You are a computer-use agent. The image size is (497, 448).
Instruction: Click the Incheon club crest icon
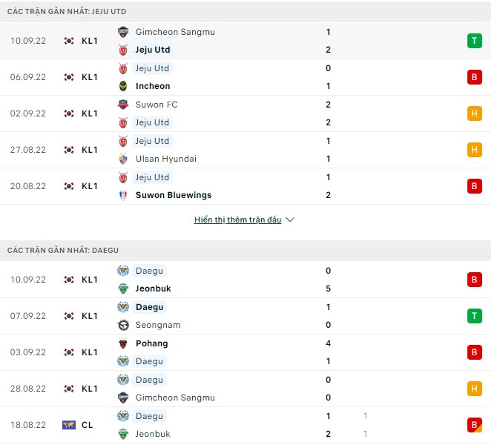123,86
